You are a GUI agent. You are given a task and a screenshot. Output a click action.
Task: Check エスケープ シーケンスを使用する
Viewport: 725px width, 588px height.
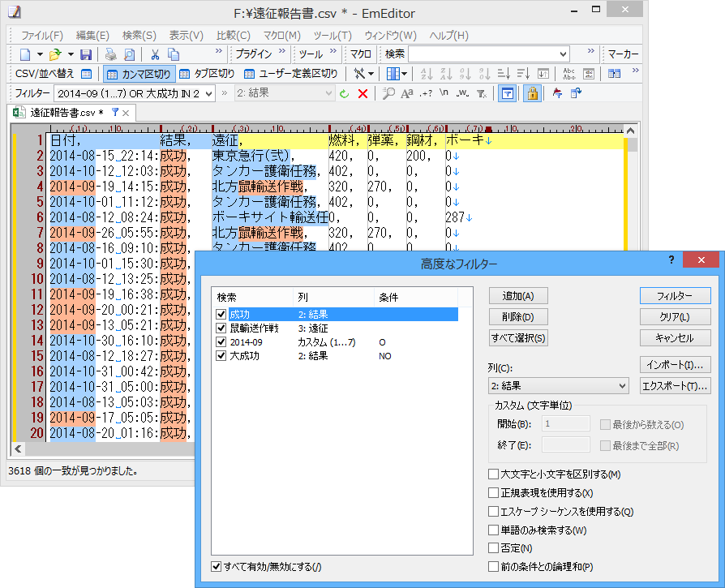(x=493, y=511)
